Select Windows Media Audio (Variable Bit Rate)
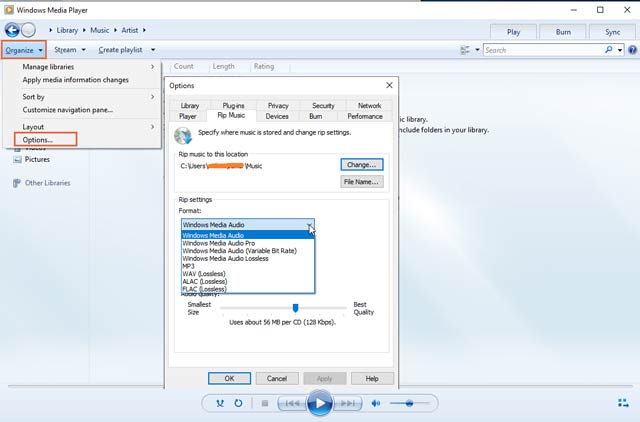Image resolution: width=640 pixels, height=422 pixels. [248, 251]
